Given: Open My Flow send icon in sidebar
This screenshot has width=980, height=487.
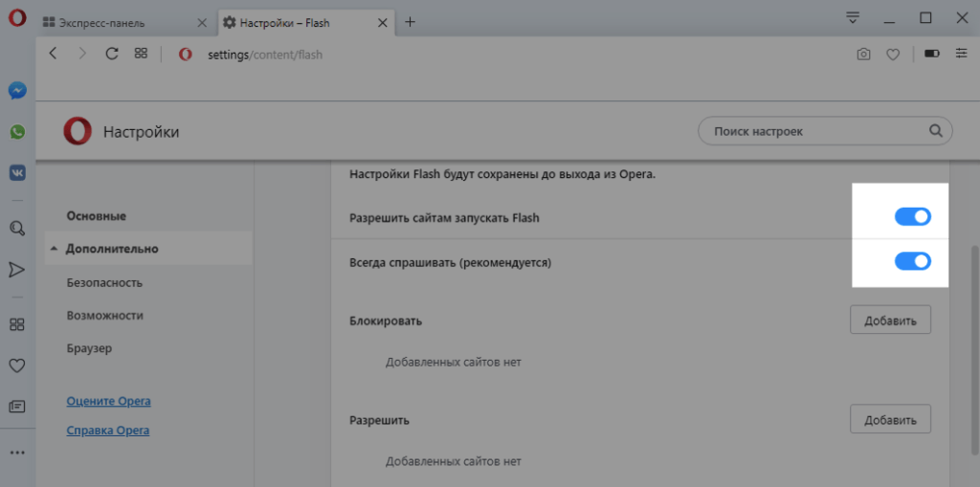Looking at the screenshot, I should click(17, 270).
